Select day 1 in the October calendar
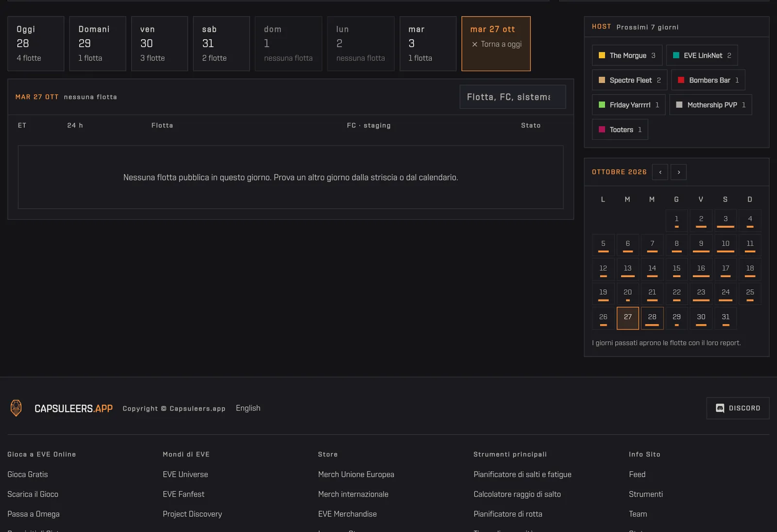Viewport: 777px width, 532px height. [676, 220]
